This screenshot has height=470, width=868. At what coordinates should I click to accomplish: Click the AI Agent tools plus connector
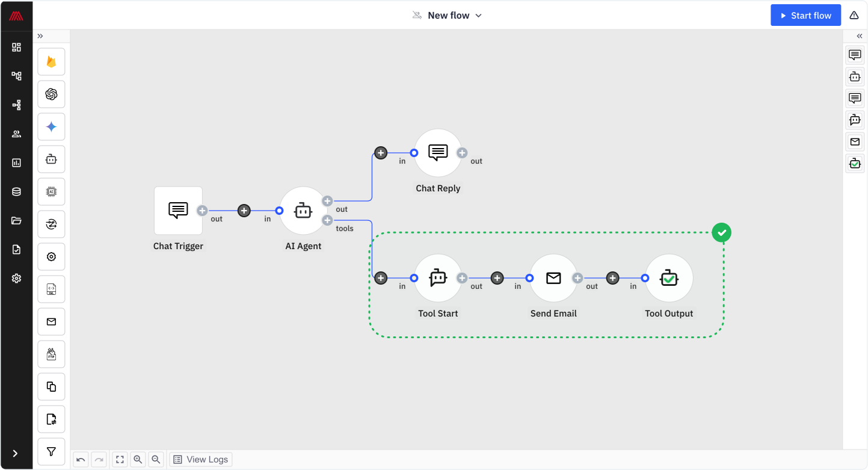[x=327, y=220]
